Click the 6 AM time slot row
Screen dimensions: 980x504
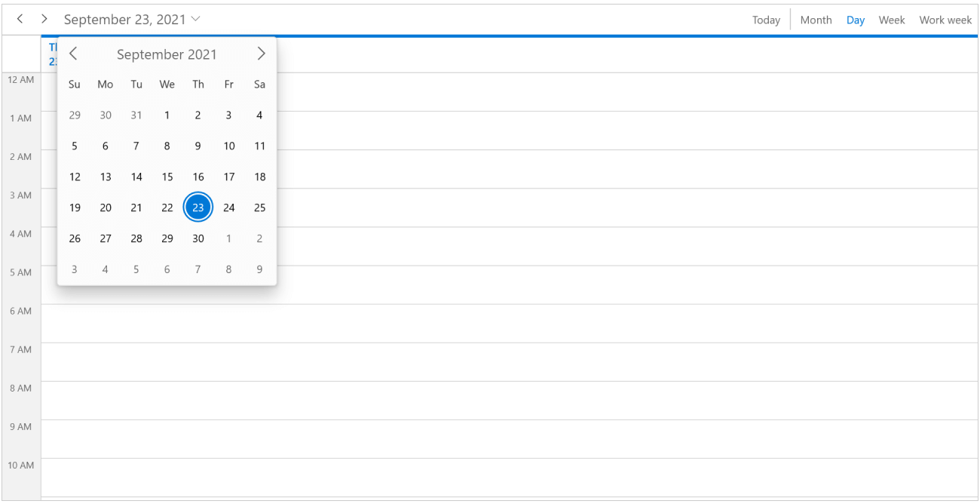click(x=509, y=323)
